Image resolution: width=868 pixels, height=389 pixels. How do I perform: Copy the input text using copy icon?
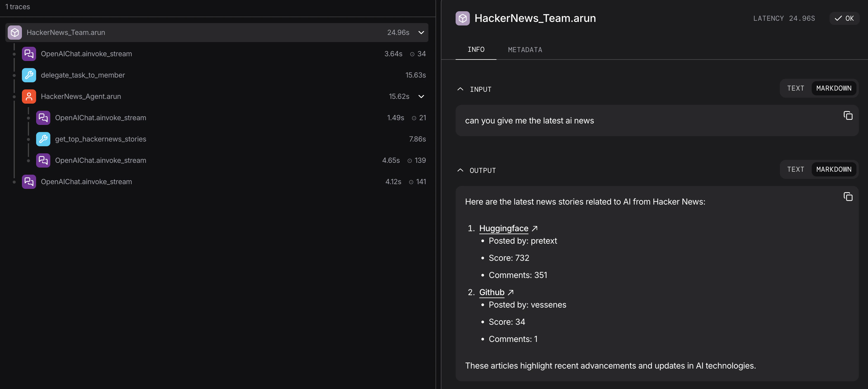[848, 116]
